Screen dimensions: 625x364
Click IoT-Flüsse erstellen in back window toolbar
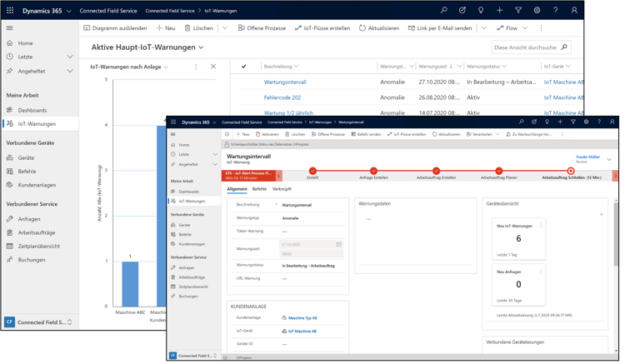(x=322, y=28)
